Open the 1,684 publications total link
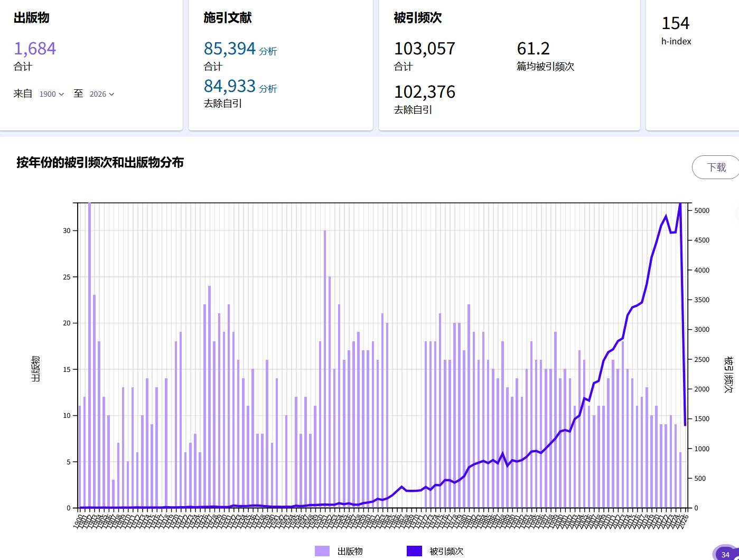 (x=35, y=49)
